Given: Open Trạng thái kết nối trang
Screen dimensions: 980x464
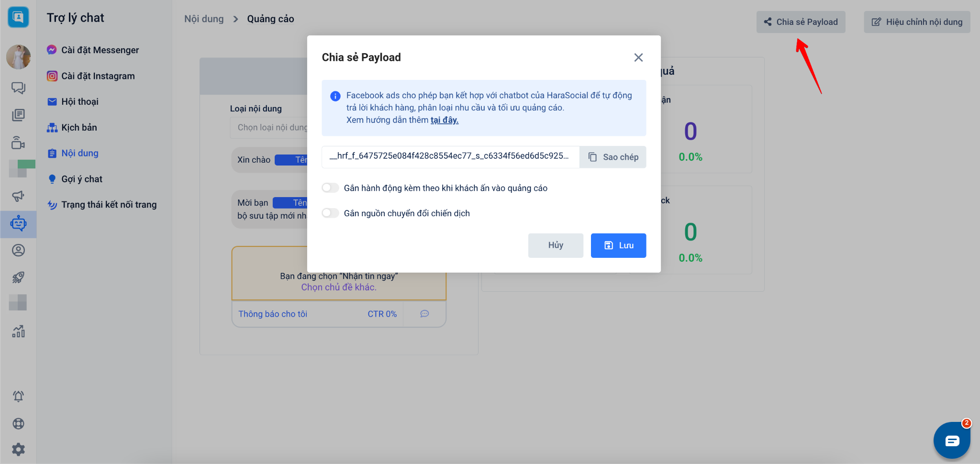Looking at the screenshot, I should pyautogui.click(x=102, y=205).
